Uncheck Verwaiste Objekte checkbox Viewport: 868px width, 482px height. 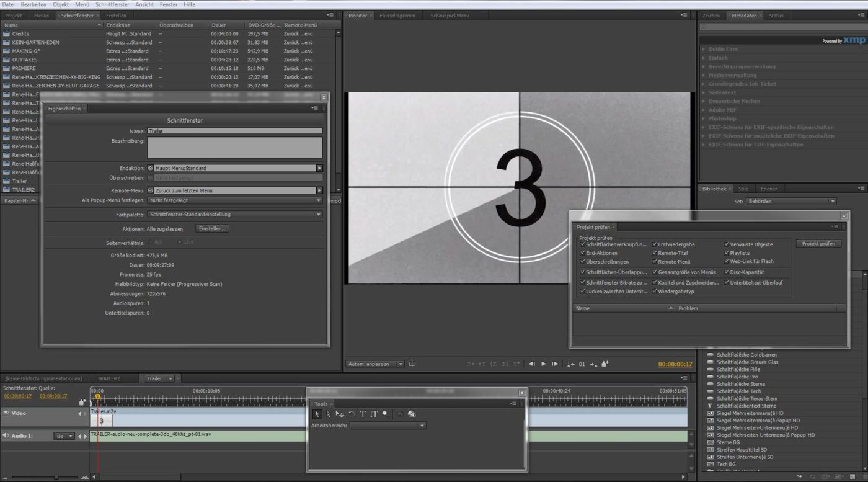[727, 244]
